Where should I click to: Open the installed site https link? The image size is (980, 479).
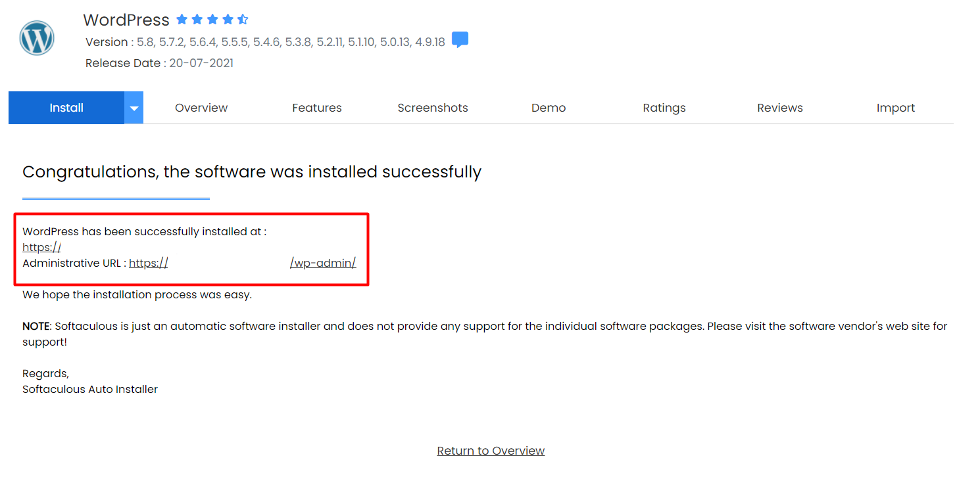tap(41, 248)
